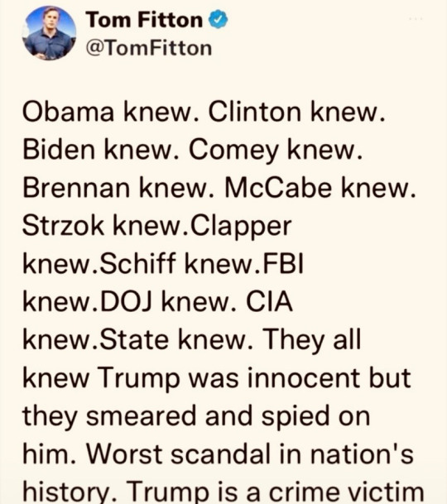Click the CIA text in the tweet
Viewport: 447px width, 504px height.
click(x=270, y=302)
